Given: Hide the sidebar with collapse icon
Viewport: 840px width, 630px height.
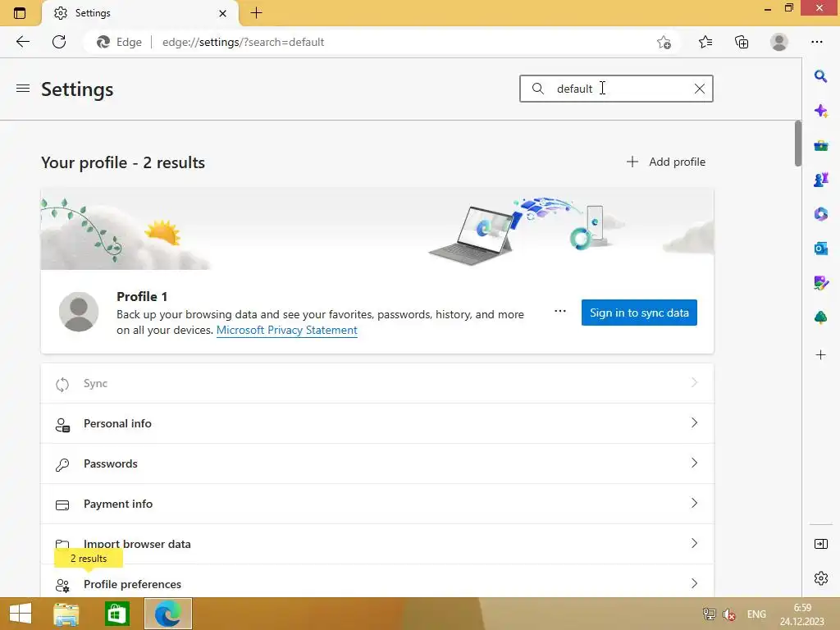Looking at the screenshot, I should 820,545.
